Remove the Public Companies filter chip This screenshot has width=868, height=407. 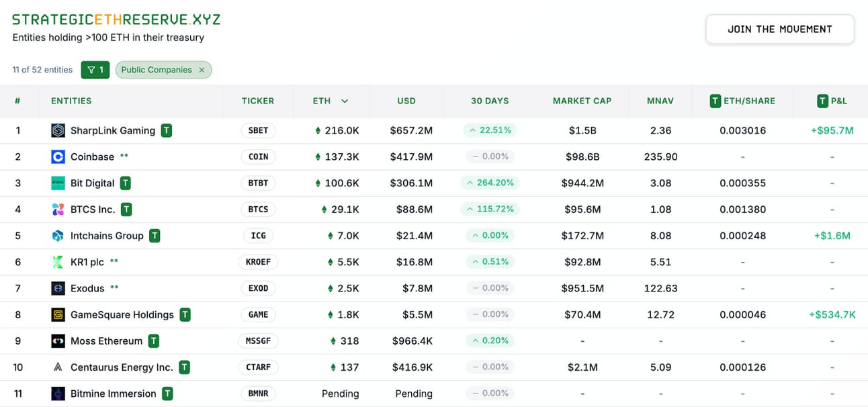pos(202,70)
